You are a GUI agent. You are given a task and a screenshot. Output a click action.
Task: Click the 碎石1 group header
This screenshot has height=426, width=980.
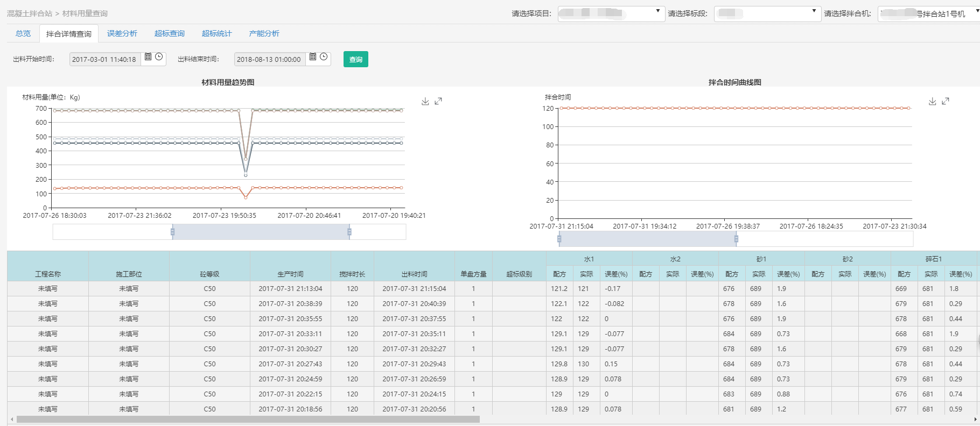pos(934,259)
